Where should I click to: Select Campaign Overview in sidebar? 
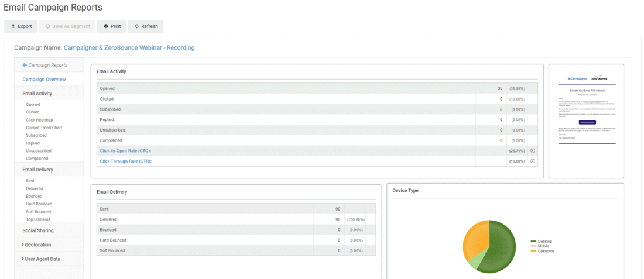(x=44, y=79)
